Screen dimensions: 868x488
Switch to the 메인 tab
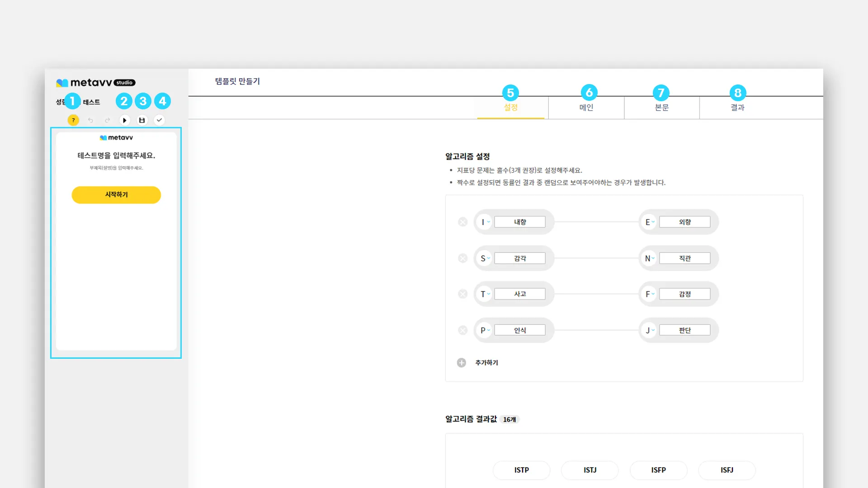[x=586, y=108]
